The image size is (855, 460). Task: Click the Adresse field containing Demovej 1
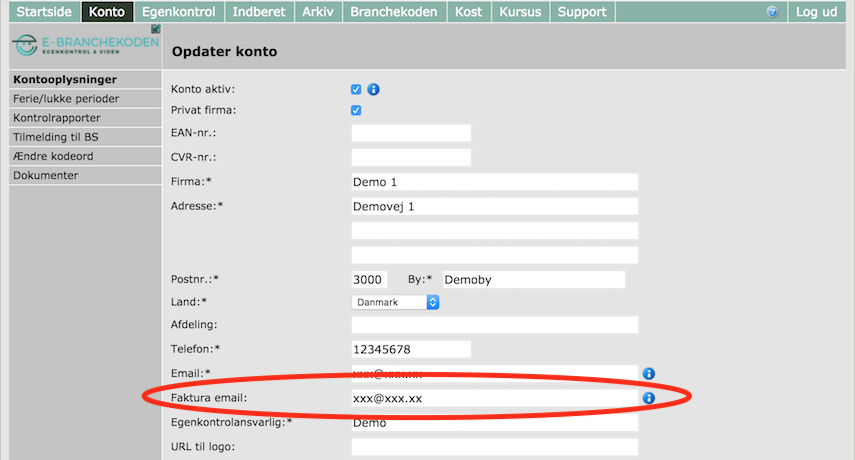pos(495,207)
